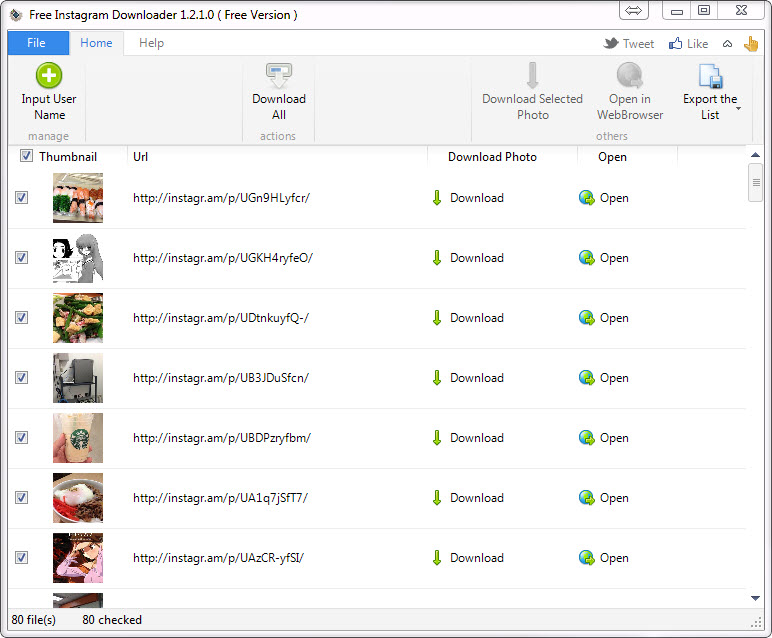Click the vertical scrollbar thumb

tap(755, 183)
